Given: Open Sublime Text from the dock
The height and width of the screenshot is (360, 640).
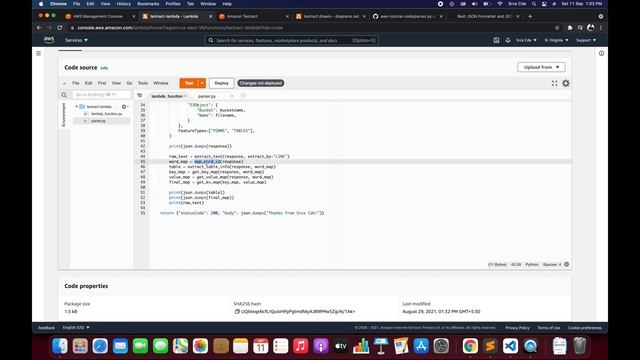Looking at the screenshot, I should click(x=490, y=346).
